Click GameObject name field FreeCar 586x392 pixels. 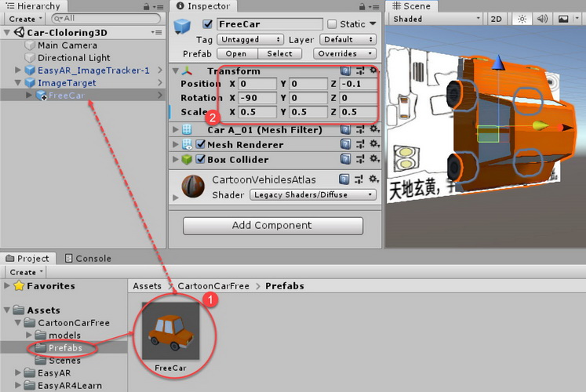click(x=270, y=24)
